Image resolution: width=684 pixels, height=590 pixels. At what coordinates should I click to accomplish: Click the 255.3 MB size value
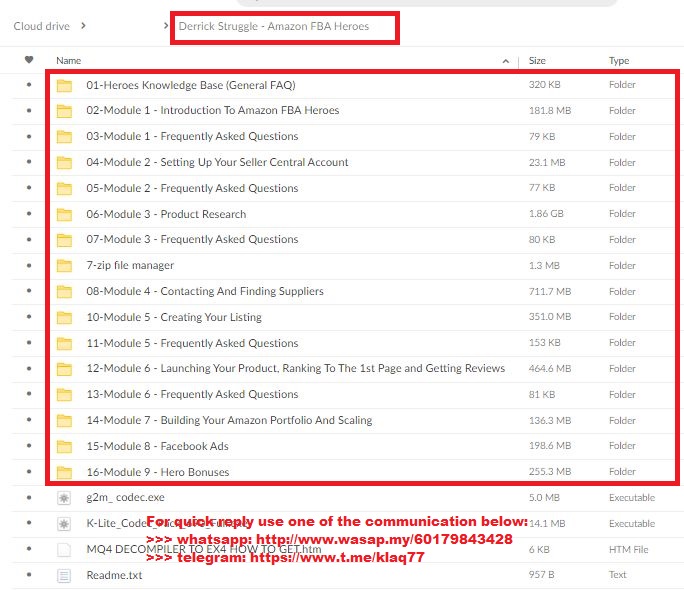[x=550, y=471]
